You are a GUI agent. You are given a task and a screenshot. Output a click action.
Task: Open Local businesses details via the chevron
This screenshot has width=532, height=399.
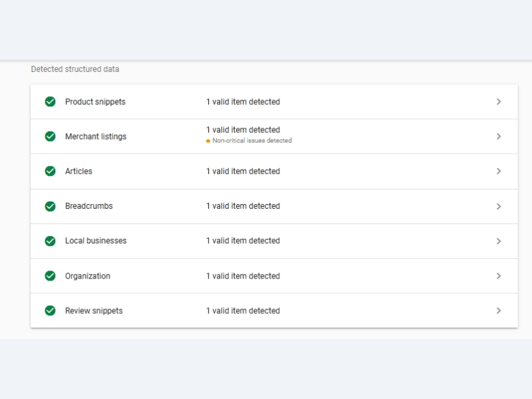click(x=499, y=241)
